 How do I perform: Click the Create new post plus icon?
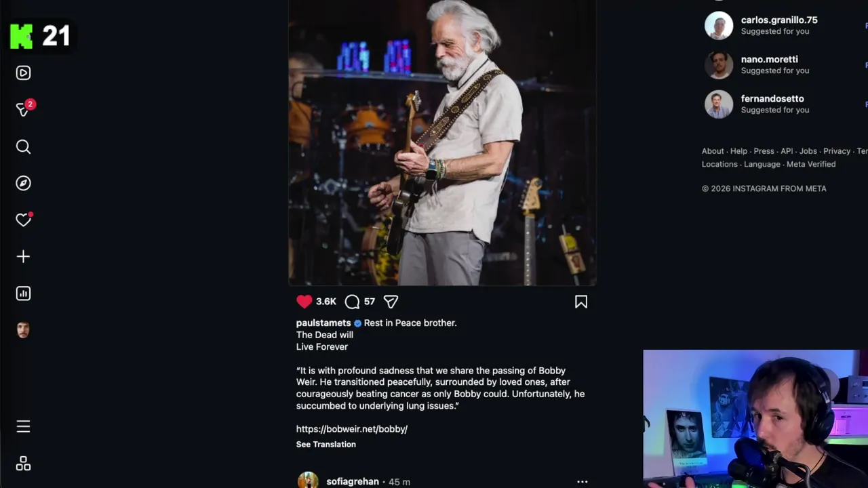click(23, 257)
